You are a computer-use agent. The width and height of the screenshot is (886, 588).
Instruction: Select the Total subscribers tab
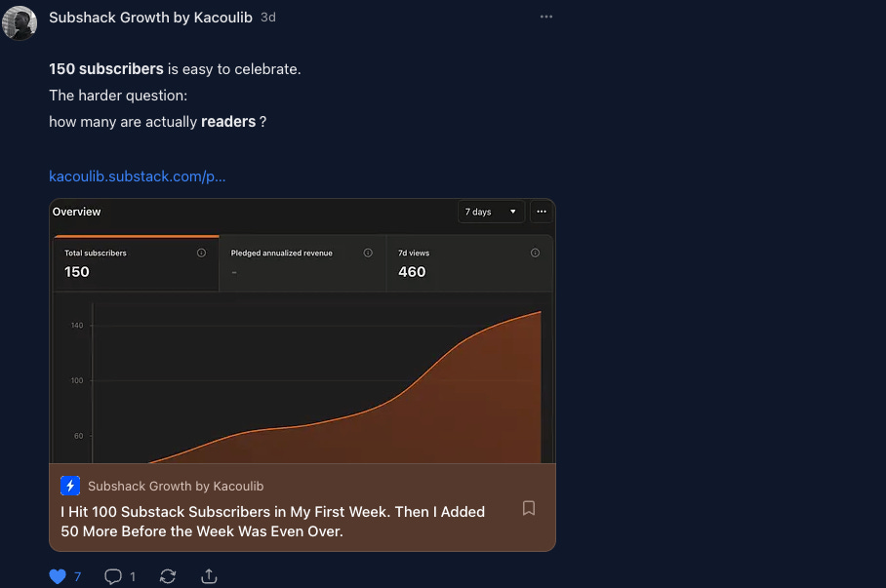coord(137,264)
